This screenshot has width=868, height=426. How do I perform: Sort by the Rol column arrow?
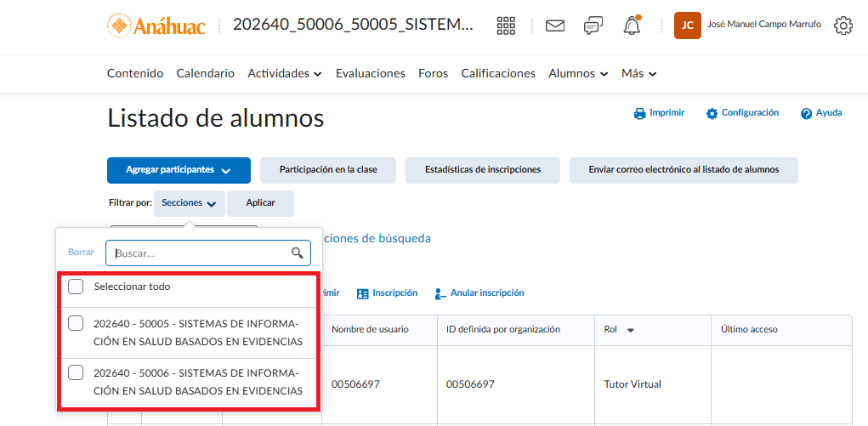tap(630, 330)
